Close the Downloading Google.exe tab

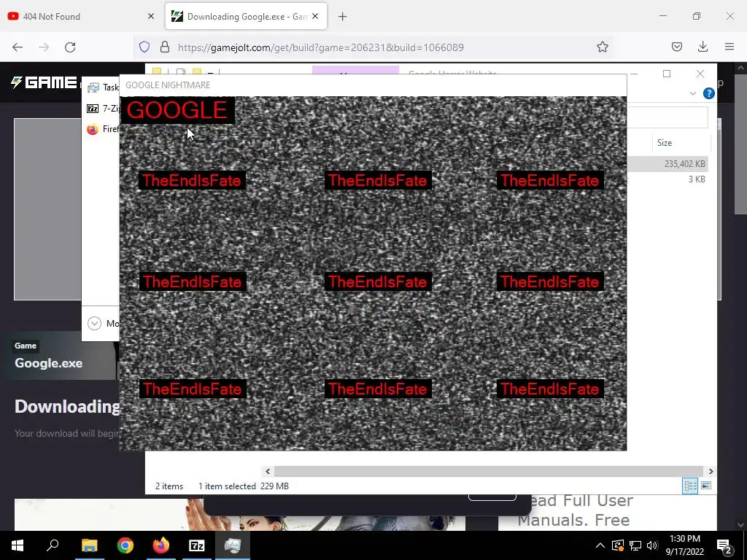click(315, 16)
